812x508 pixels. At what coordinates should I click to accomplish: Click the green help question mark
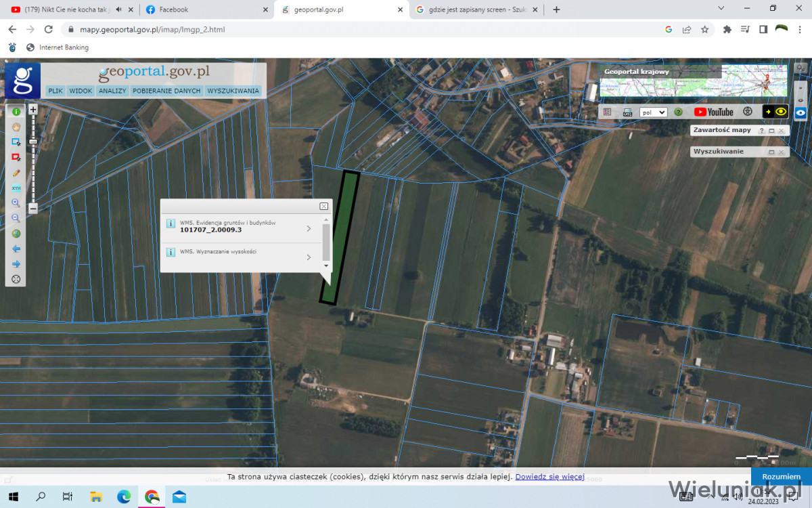(678, 112)
